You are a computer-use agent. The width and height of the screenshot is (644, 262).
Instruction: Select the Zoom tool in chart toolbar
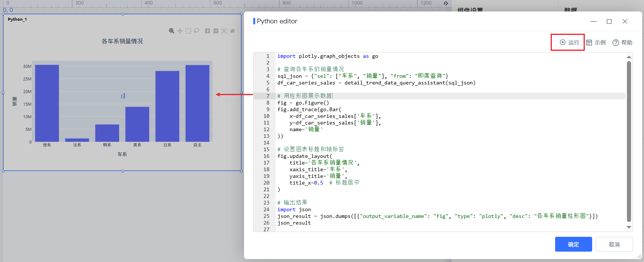click(x=171, y=31)
